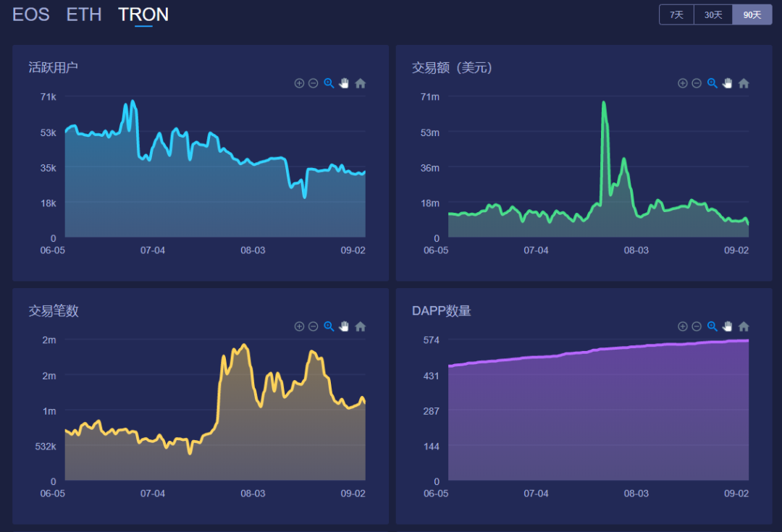The image size is (782, 532).
Task: Click the 交易额（美元）chart title
Action: click(x=452, y=67)
